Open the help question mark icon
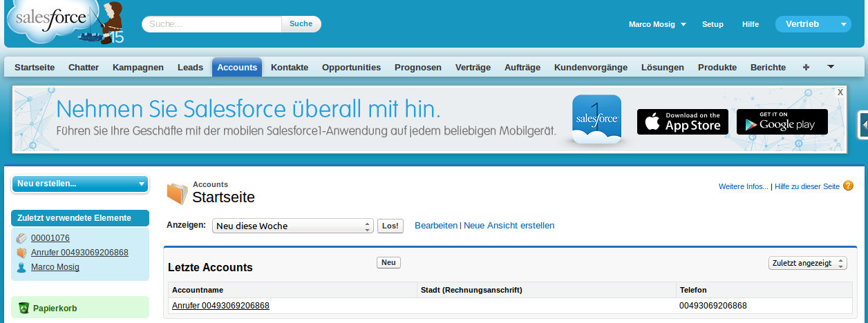 click(848, 186)
